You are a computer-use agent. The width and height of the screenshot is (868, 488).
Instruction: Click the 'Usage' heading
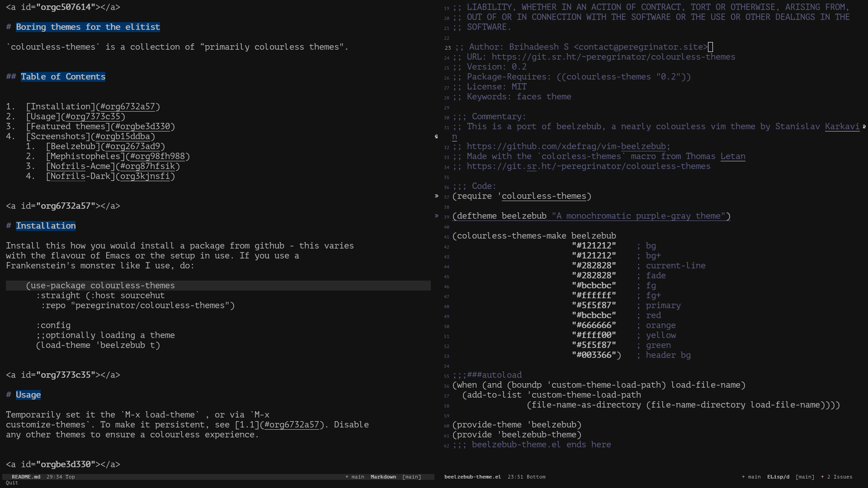[28, 395]
